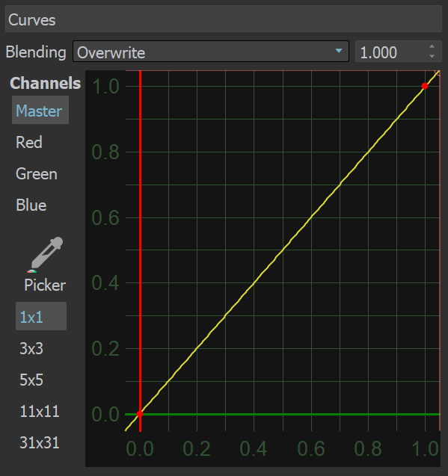Choose the 11x11 picker size

point(40,411)
